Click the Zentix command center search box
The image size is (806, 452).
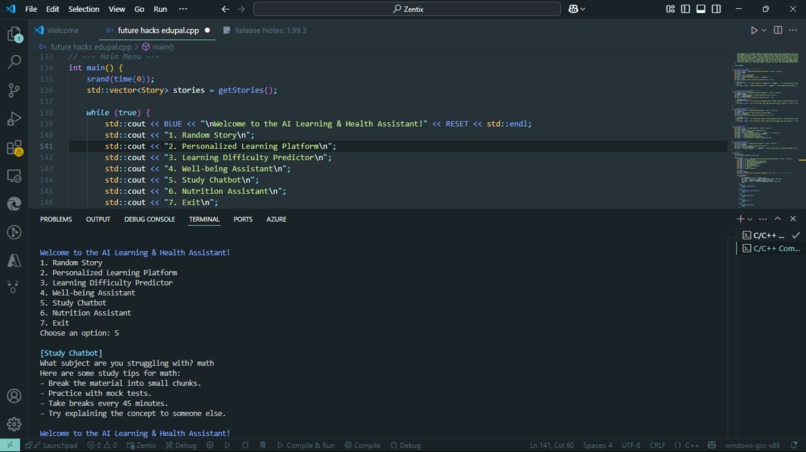pyautogui.click(x=407, y=9)
